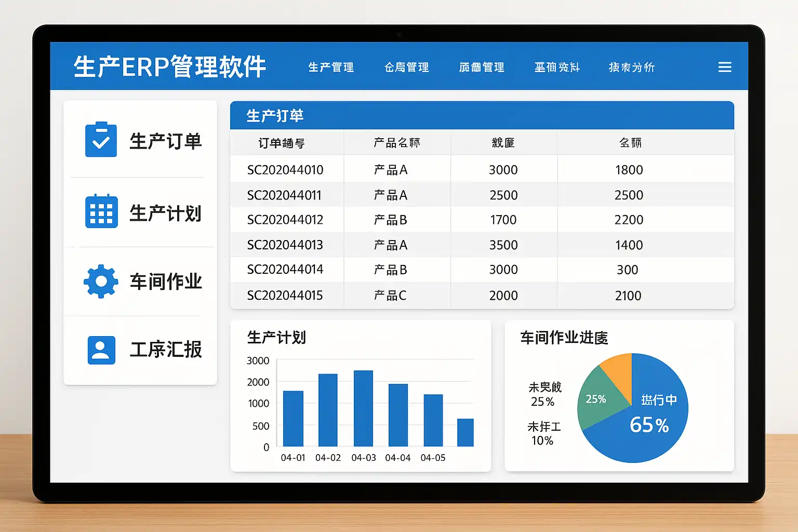798x532 pixels.
Task: Click the clipboard checkmark icon for 生产订单
Action: tap(101, 140)
